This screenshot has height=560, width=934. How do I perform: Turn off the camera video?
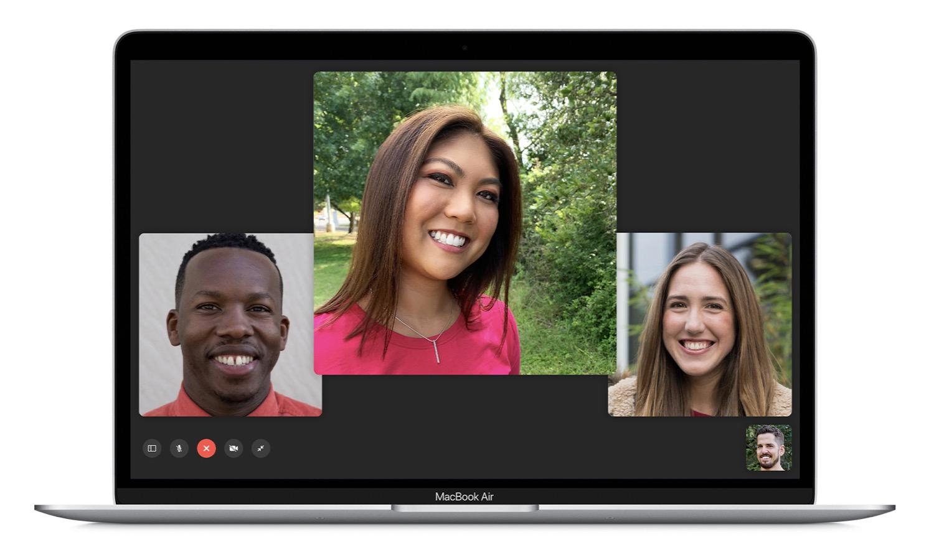click(x=233, y=448)
